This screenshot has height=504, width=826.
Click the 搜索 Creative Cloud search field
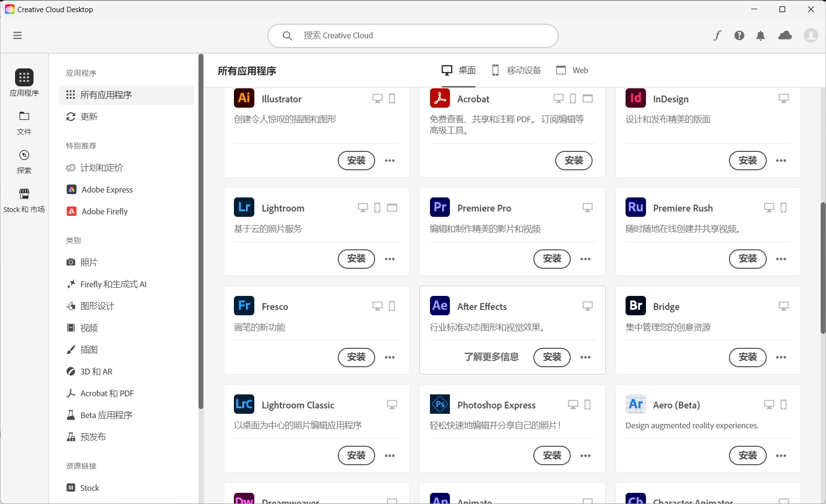click(x=413, y=36)
